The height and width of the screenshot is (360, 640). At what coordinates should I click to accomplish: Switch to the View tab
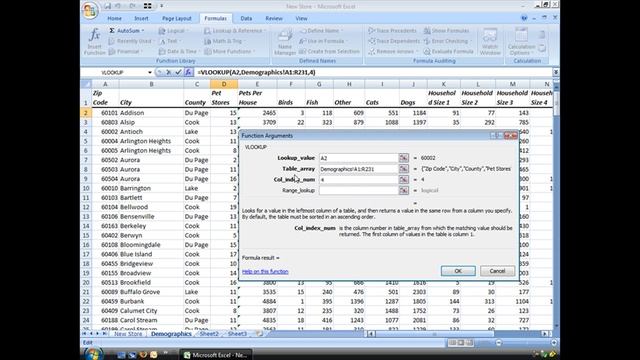[x=301, y=18]
